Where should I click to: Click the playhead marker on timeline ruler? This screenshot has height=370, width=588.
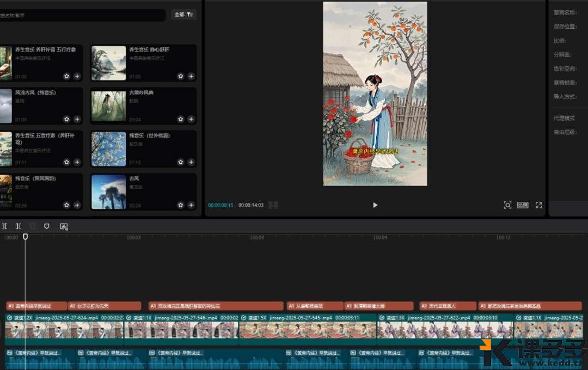25,237
